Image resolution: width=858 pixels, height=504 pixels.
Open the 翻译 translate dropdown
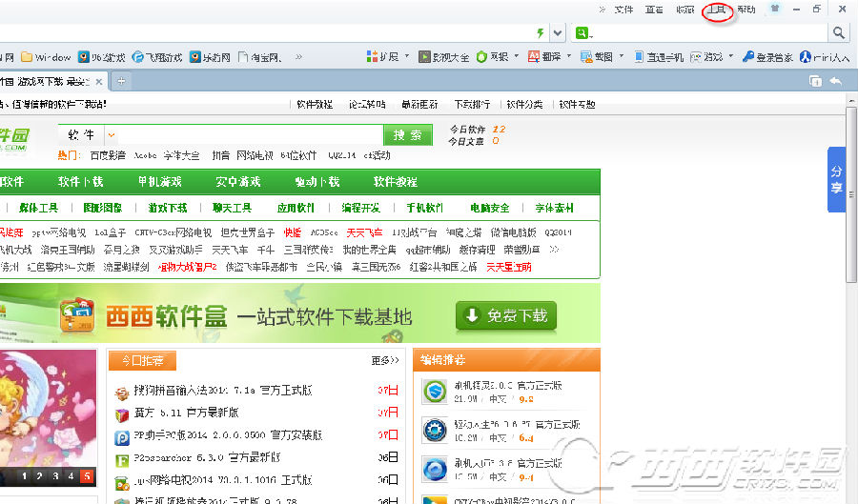pyautogui.click(x=549, y=57)
